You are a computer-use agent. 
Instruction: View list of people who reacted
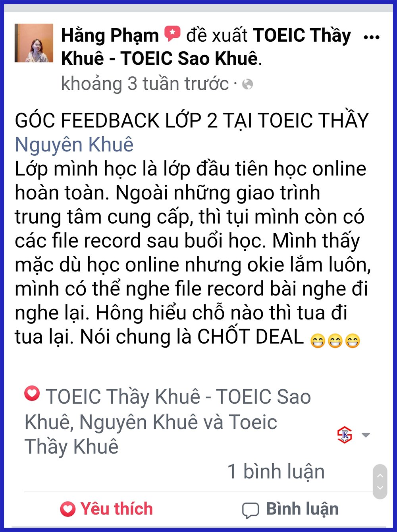[x=168, y=422]
